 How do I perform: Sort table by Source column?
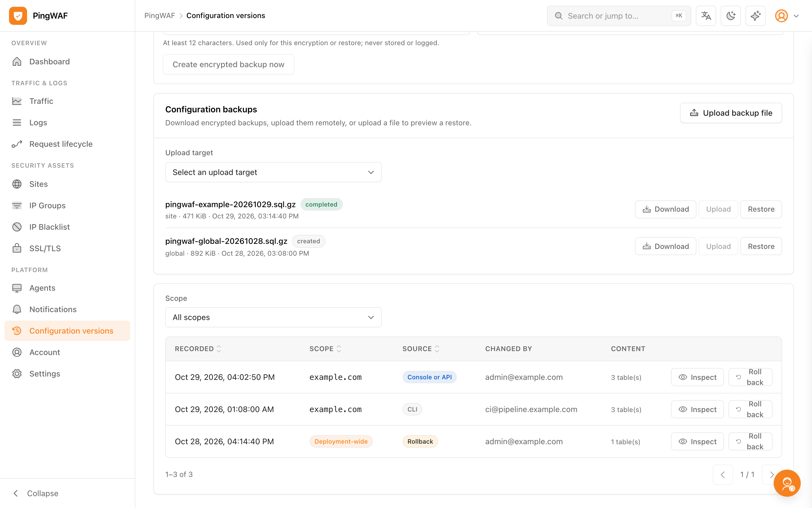(x=421, y=349)
